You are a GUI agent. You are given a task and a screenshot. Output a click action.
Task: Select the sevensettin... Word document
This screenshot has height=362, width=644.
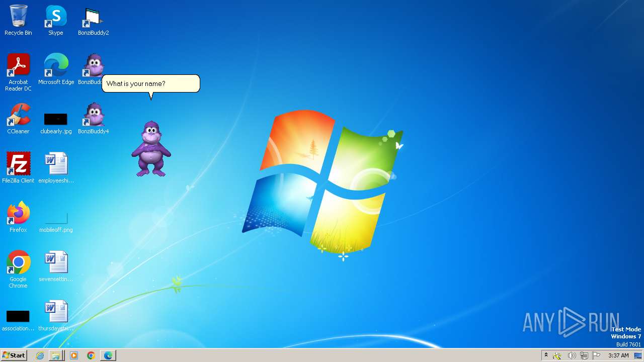pos(56,266)
